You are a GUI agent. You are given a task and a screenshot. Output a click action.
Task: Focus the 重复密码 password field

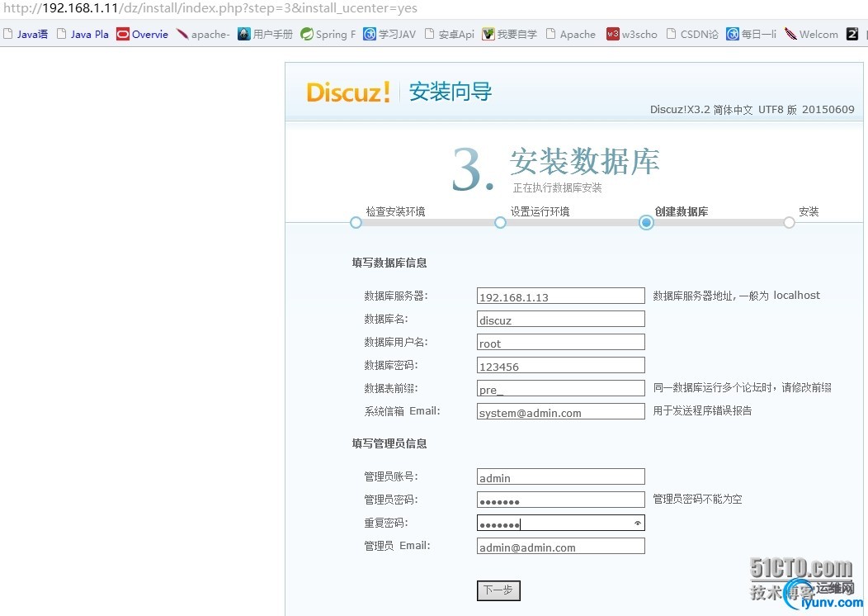561,523
